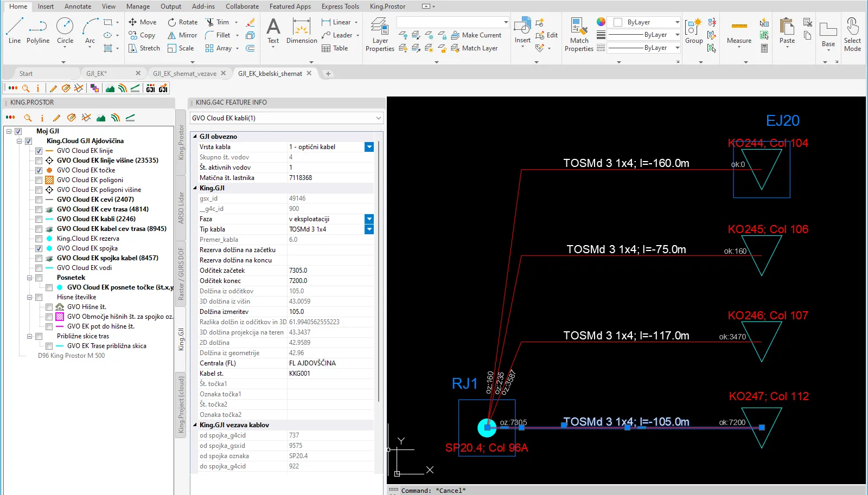
Task: Open the Annotate ribbon tab
Action: point(78,7)
